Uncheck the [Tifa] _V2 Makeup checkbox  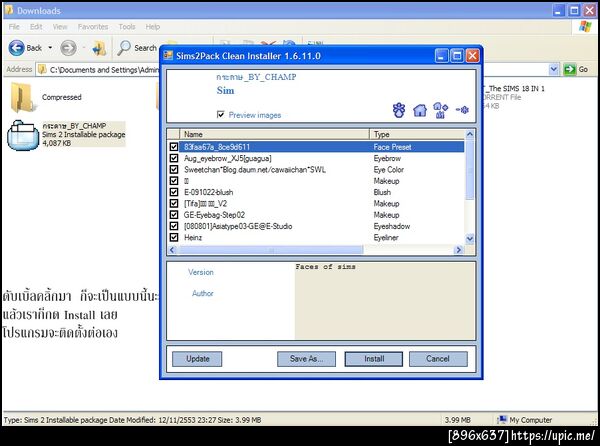click(x=174, y=203)
